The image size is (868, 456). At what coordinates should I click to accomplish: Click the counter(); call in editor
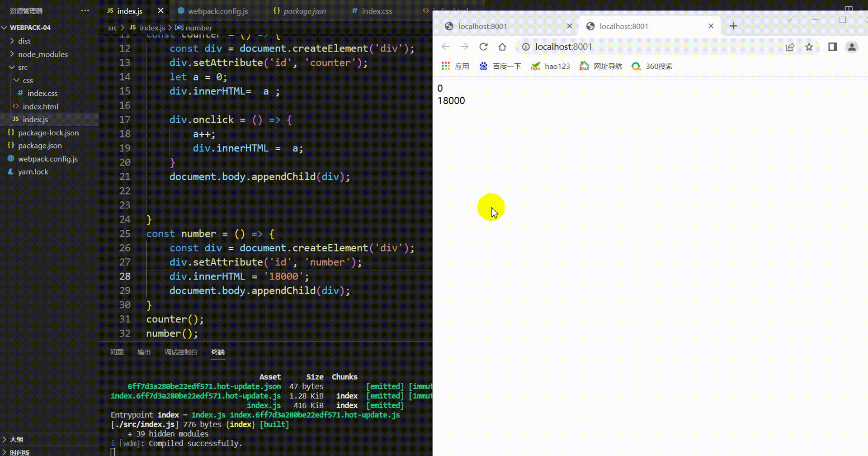pos(175,319)
